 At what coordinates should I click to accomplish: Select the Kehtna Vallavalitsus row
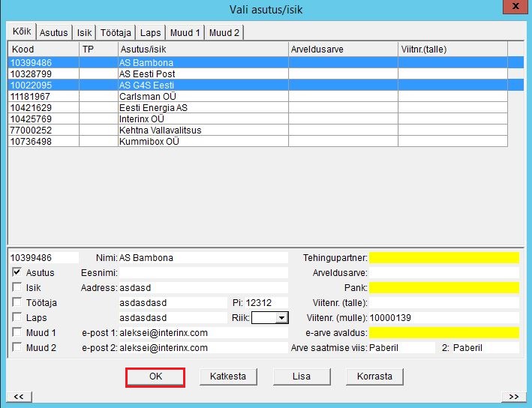(258, 130)
